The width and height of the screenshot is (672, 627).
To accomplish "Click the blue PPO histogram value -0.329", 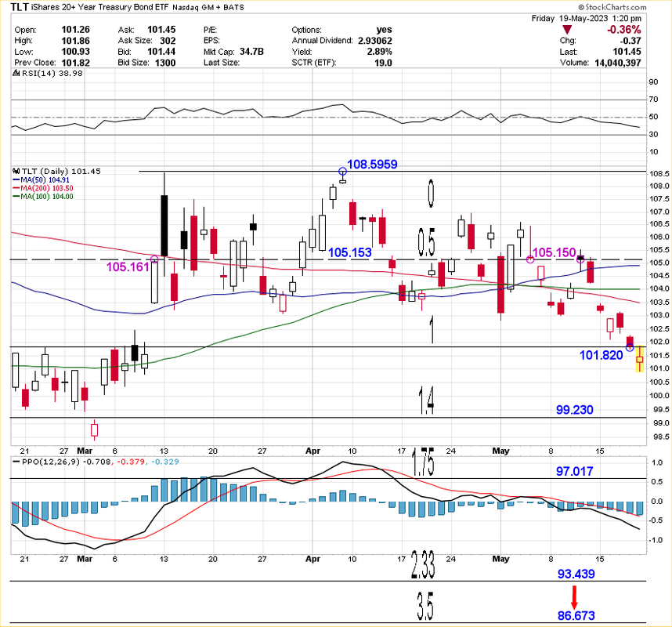I will click(x=164, y=462).
